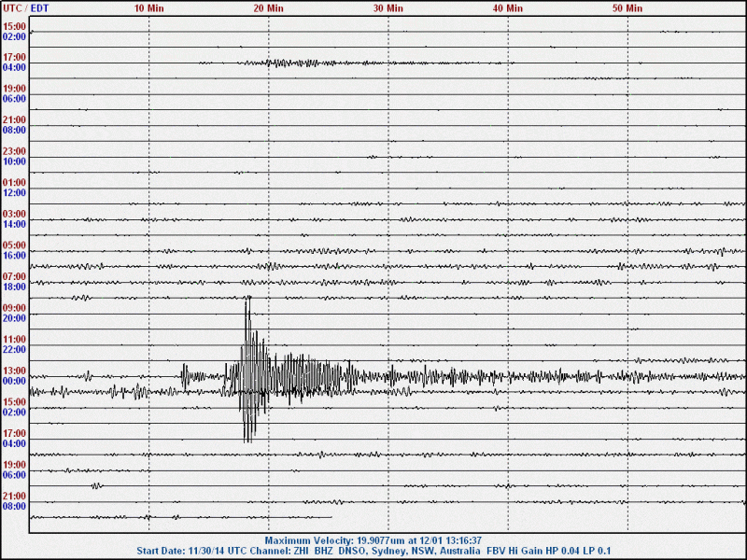Click the "05:00" UTC row label
The height and width of the screenshot is (560, 747).
point(14,245)
